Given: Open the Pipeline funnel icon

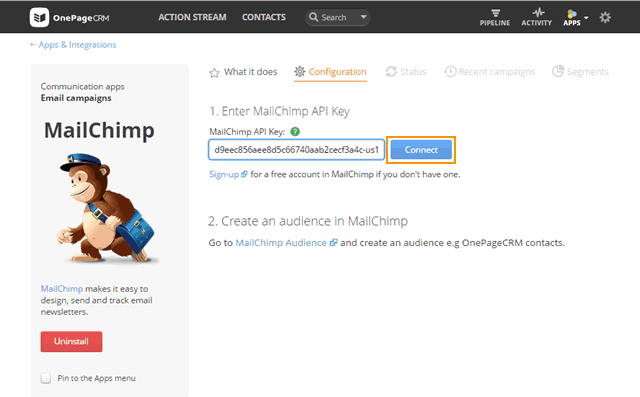Looking at the screenshot, I should coord(495,13).
